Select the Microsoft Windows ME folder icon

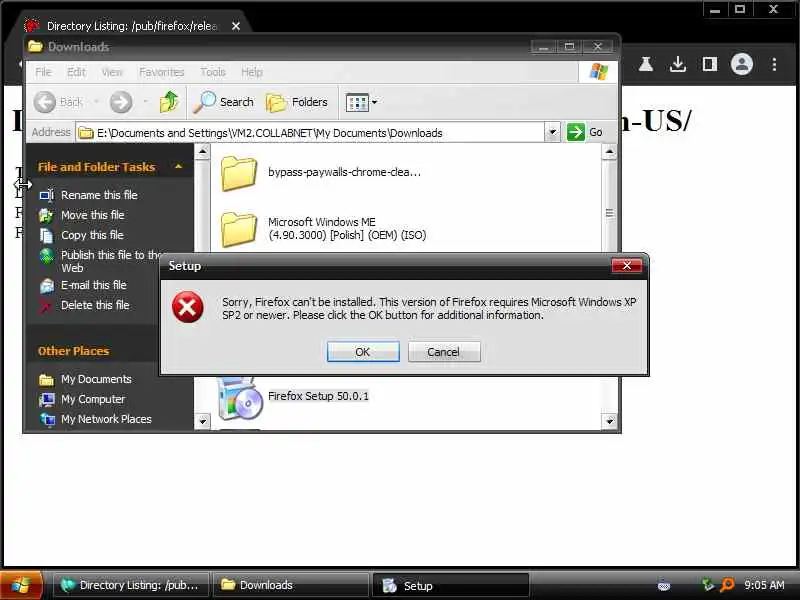coord(239,229)
